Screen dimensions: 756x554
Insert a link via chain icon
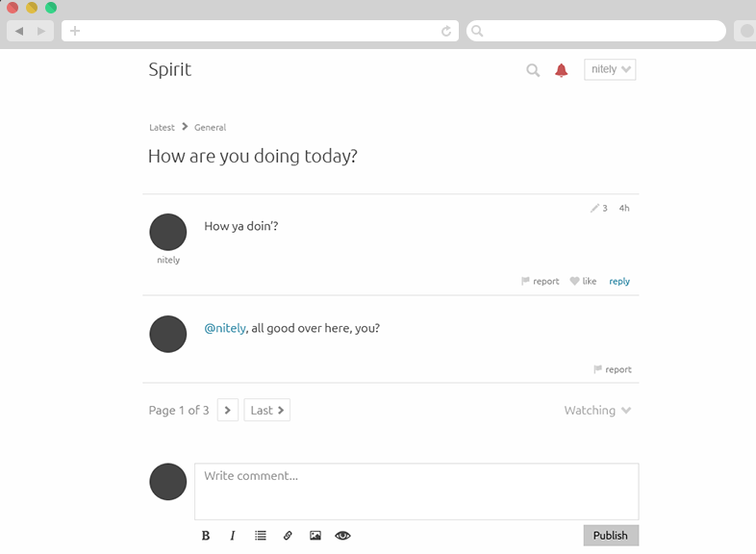[288, 536]
